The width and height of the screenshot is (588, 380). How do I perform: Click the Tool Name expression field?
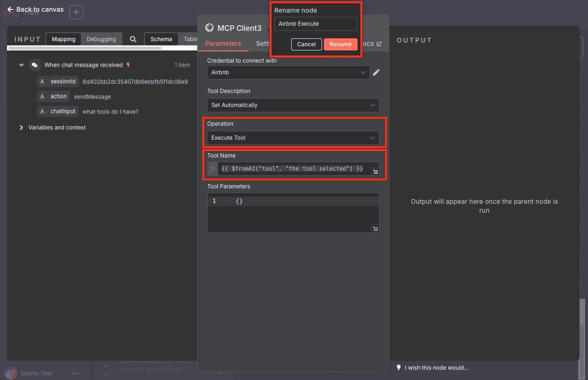(298, 169)
